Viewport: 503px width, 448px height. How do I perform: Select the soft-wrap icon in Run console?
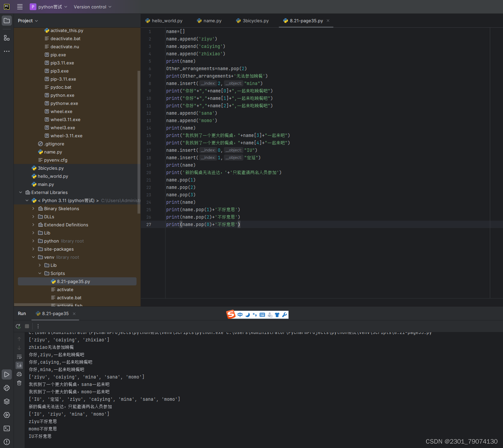tap(19, 357)
